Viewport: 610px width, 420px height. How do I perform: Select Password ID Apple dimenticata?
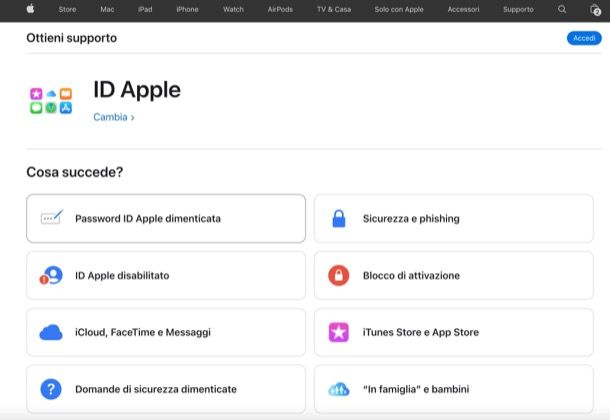tap(166, 219)
